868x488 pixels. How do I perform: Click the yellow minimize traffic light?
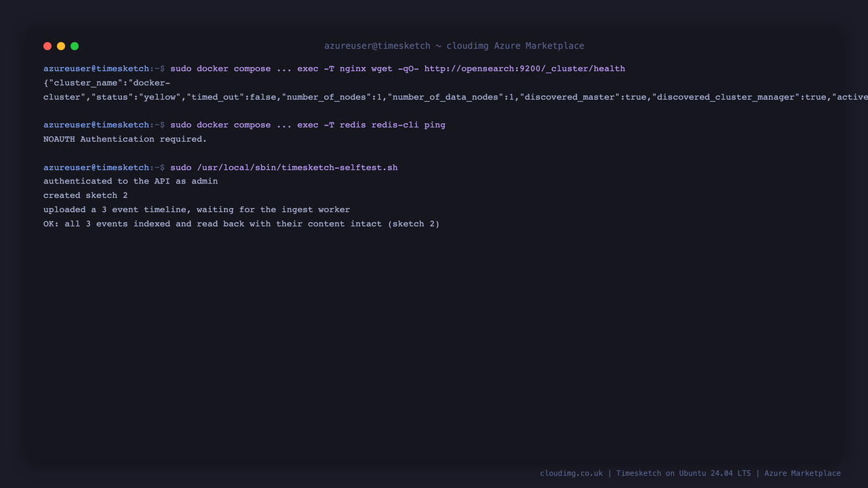pyautogui.click(x=61, y=46)
